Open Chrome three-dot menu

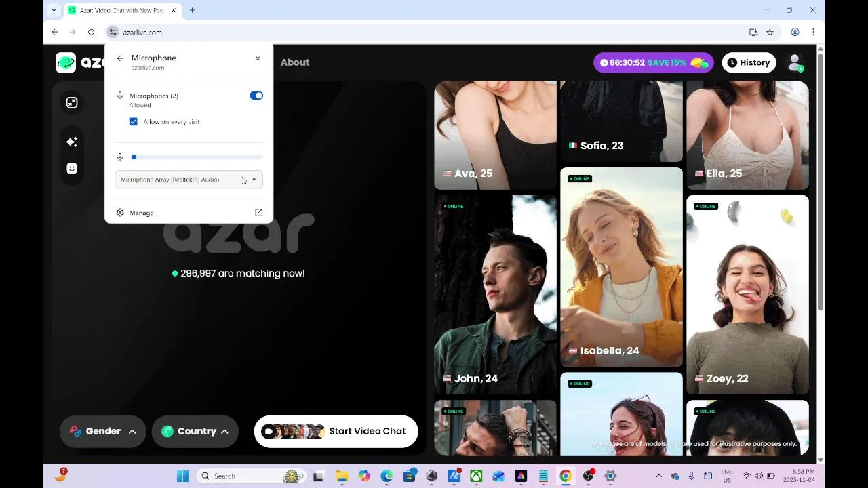coord(813,32)
